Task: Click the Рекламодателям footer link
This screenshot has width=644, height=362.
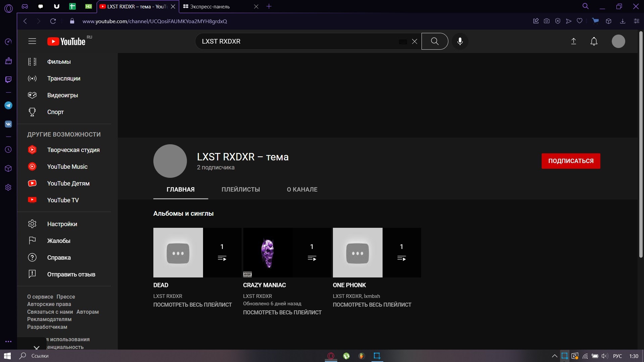Action: tap(49, 319)
